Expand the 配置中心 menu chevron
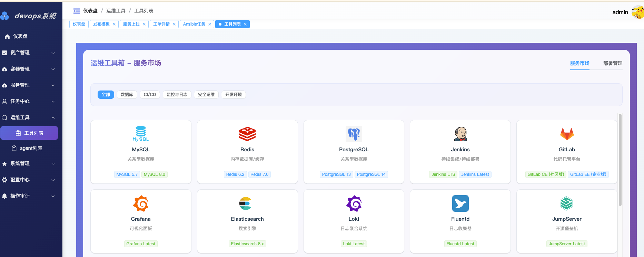The image size is (644, 257). click(53, 180)
